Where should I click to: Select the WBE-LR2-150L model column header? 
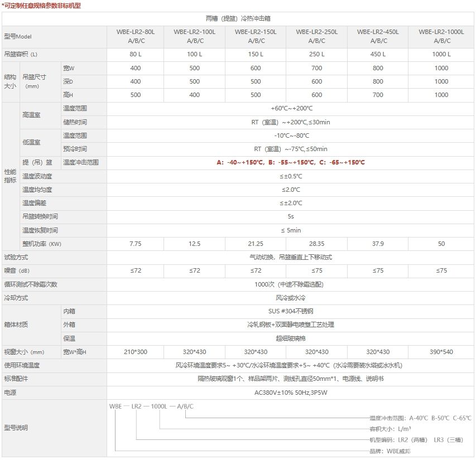(x=256, y=36)
